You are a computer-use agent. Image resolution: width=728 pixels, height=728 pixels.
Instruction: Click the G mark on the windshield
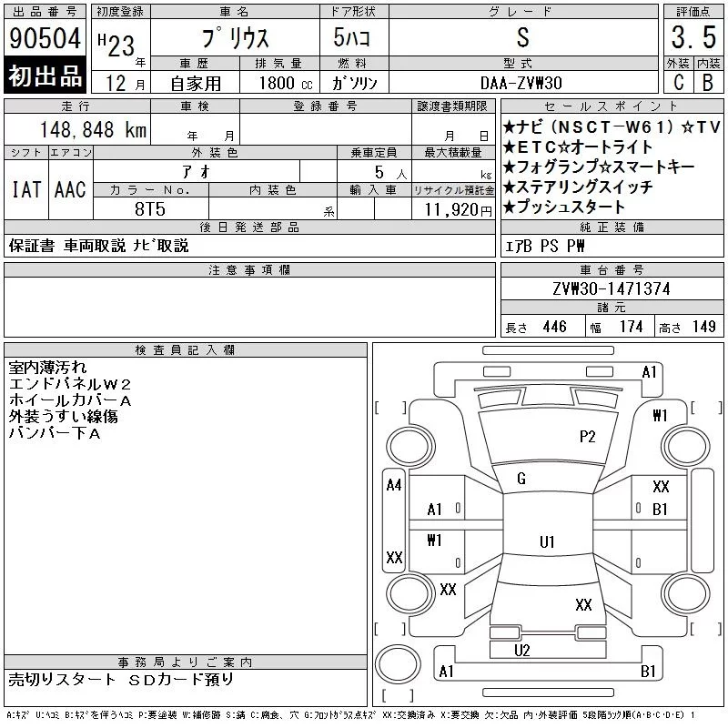(521, 479)
